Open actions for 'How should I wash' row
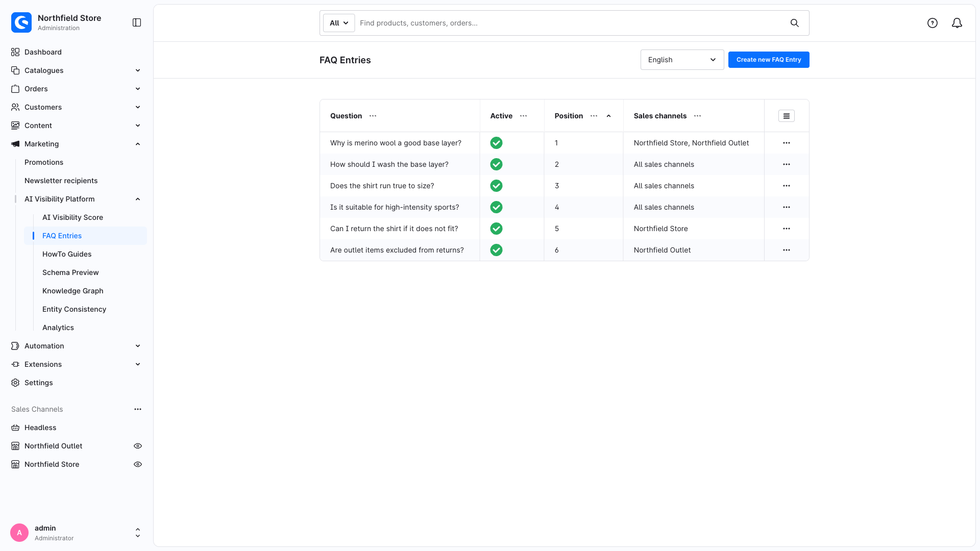 point(787,164)
